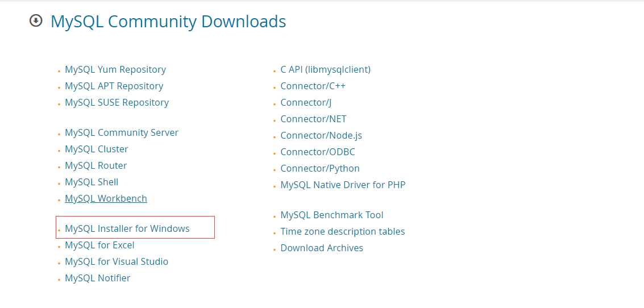This screenshot has width=644, height=308.
Task: Click the download arrow icon beside the heading
Action: click(x=36, y=20)
